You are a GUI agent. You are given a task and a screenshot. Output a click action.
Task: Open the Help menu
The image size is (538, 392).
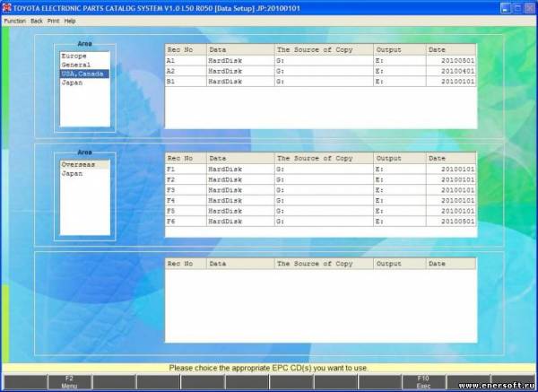pyautogui.click(x=70, y=21)
